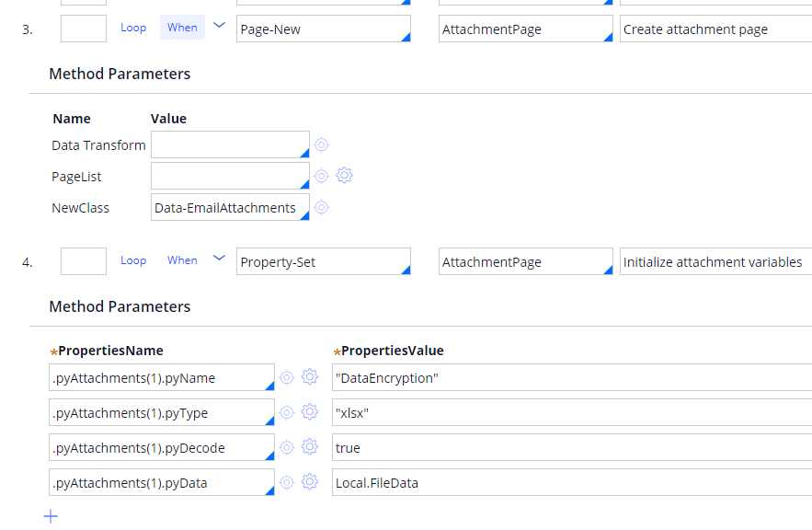Open the Loop link on step 4
This screenshot has width=812, height=530.
tap(133, 260)
